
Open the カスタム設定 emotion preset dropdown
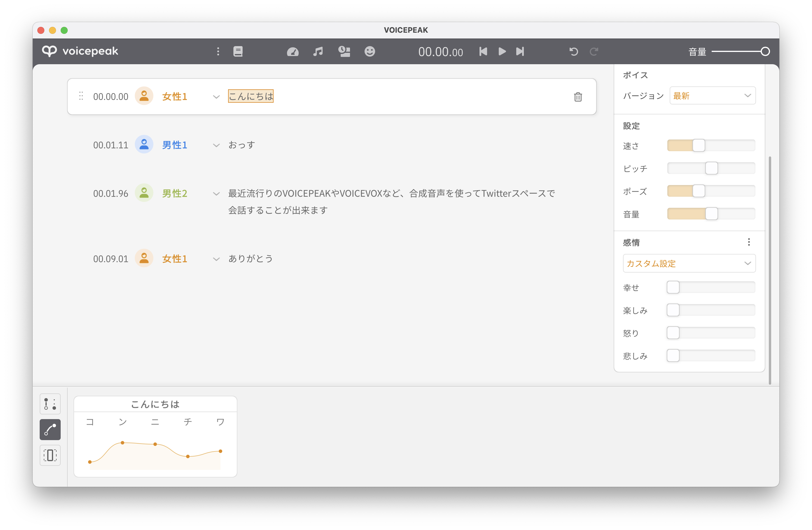click(689, 263)
